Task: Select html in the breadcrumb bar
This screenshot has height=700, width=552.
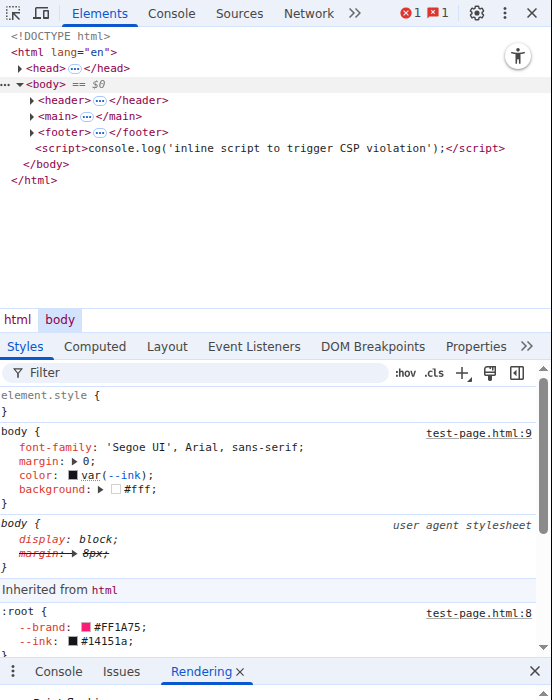Action: tap(18, 320)
